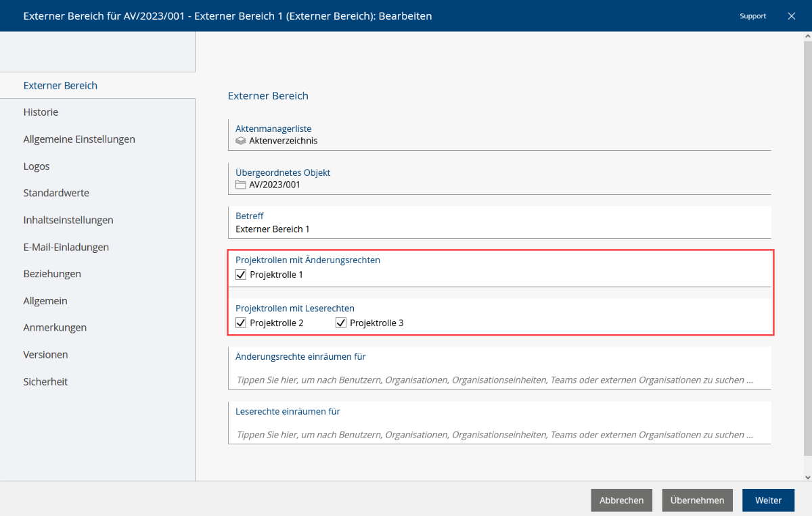Click the AV/2023/001 folder icon

point(240,184)
